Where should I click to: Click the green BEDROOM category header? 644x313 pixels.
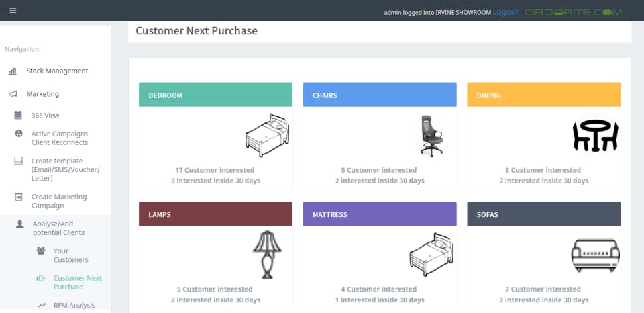coord(215,95)
